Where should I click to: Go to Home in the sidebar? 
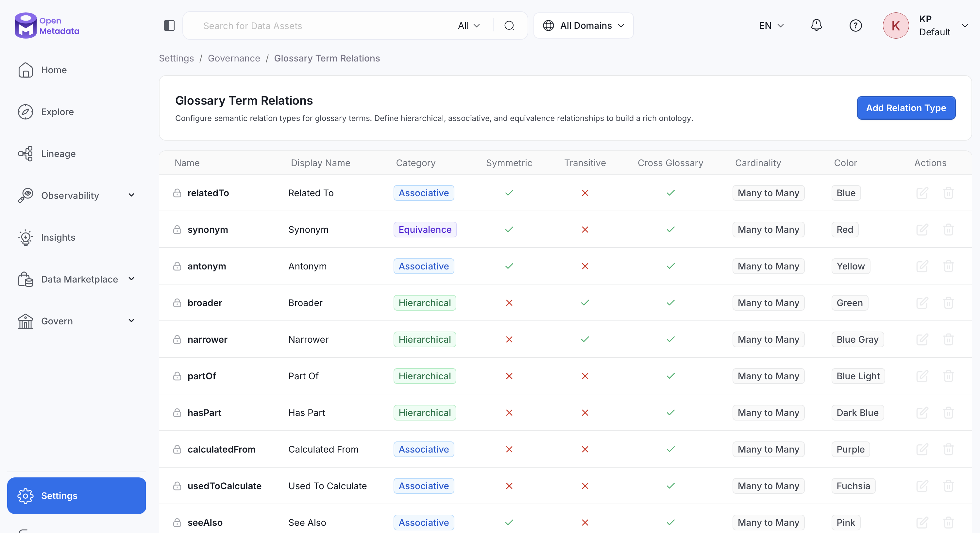pyautogui.click(x=76, y=70)
